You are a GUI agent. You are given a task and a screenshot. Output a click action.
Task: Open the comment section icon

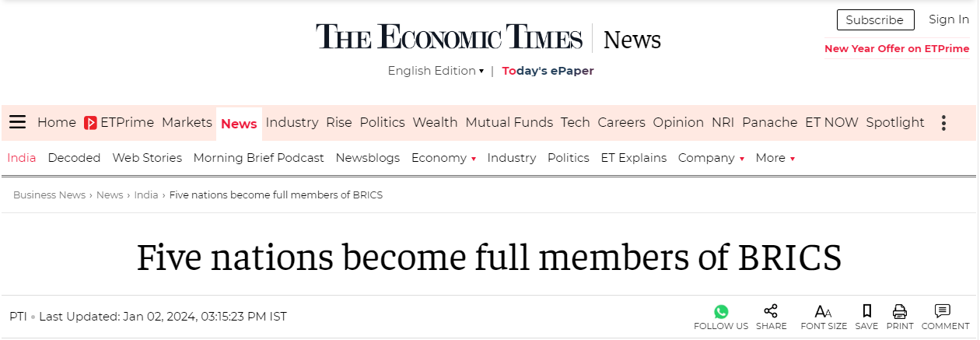pos(942,312)
